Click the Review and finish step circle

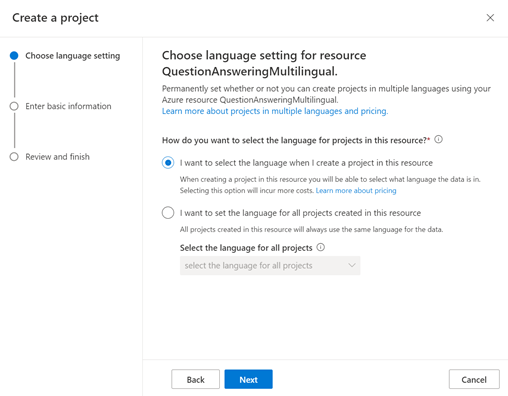[14, 157]
